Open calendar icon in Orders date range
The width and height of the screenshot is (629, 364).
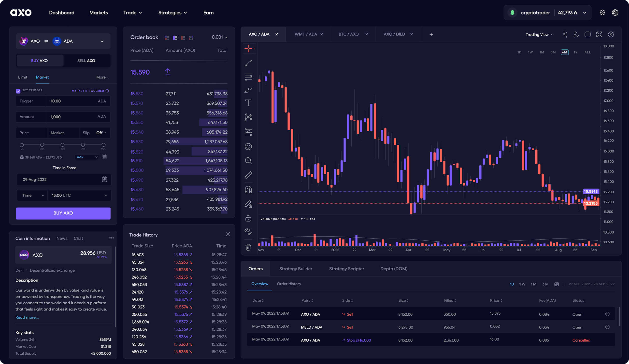pos(556,284)
